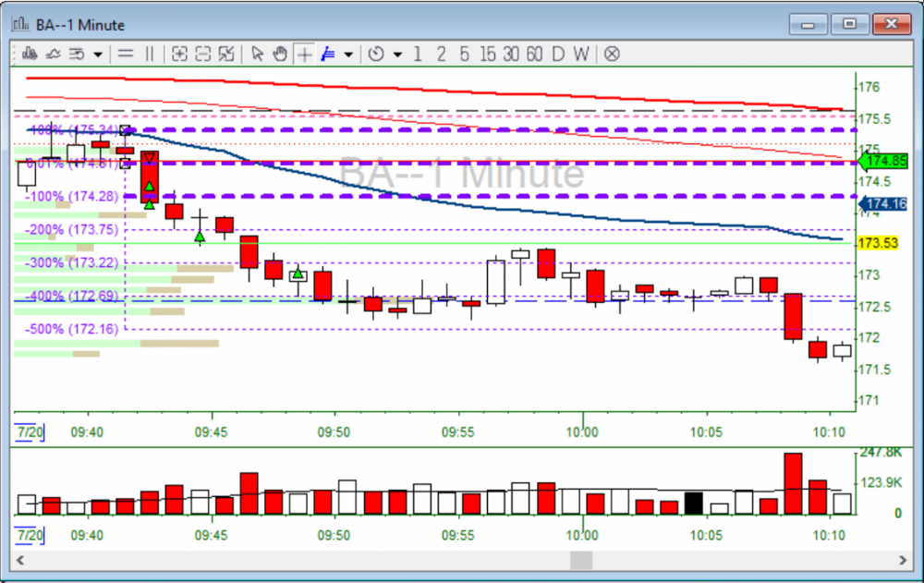Viewport: 924px width, 583px height.
Task: Select the hand pan tool
Action: (280, 54)
